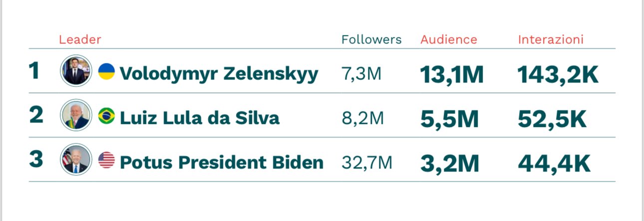
Task: Select the 8,2M followers figure
Action: click(x=363, y=118)
